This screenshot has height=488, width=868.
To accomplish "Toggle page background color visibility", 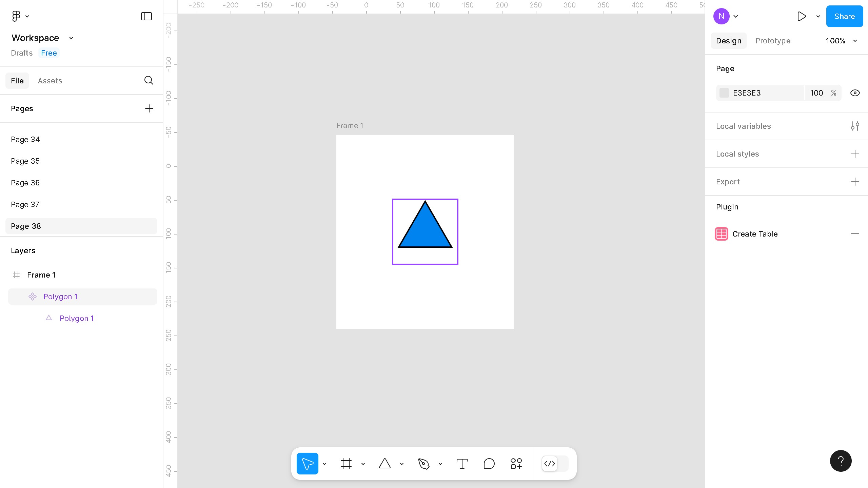I will click(855, 93).
